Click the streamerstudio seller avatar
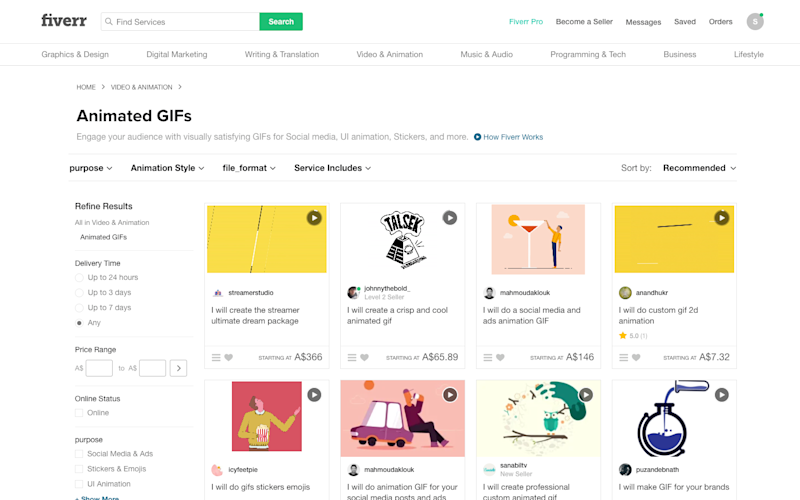 click(218, 293)
